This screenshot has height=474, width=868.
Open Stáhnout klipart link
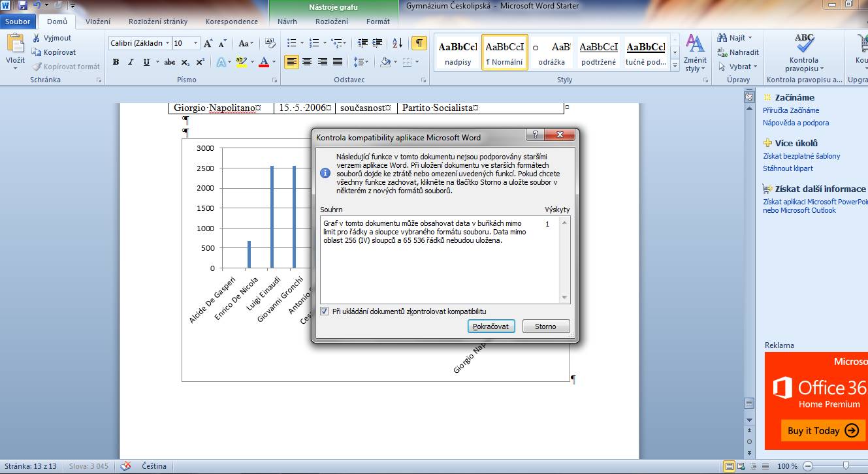(x=788, y=168)
